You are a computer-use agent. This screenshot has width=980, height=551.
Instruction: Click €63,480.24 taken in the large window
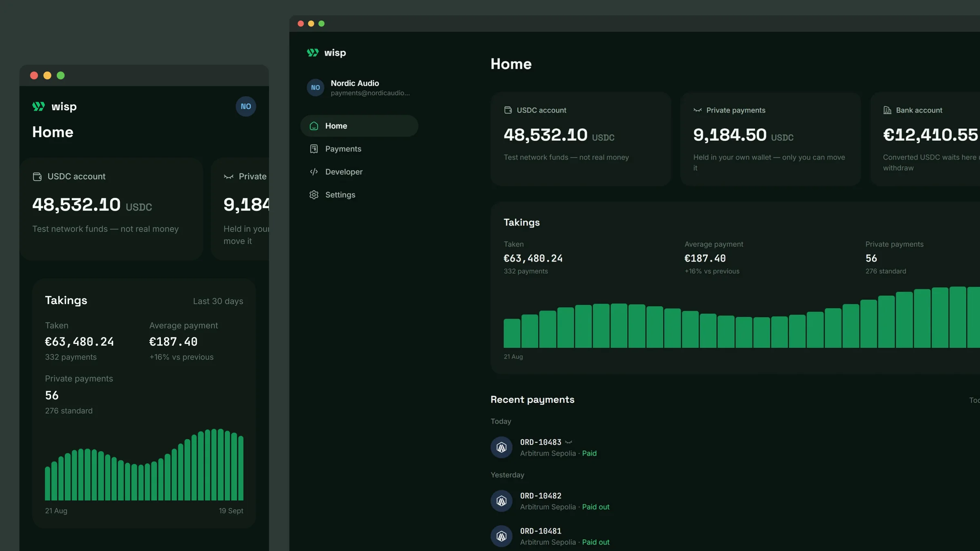click(533, 258)
